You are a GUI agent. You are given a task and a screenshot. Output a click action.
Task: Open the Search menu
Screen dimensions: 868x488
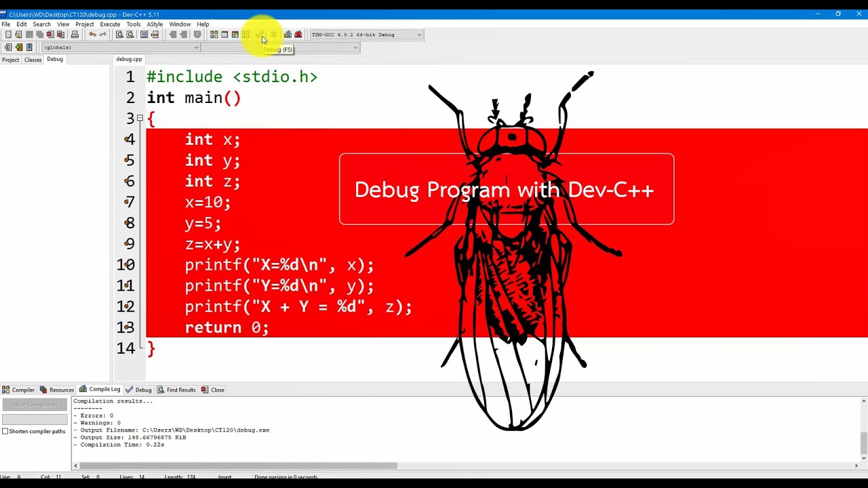(41, 24)
